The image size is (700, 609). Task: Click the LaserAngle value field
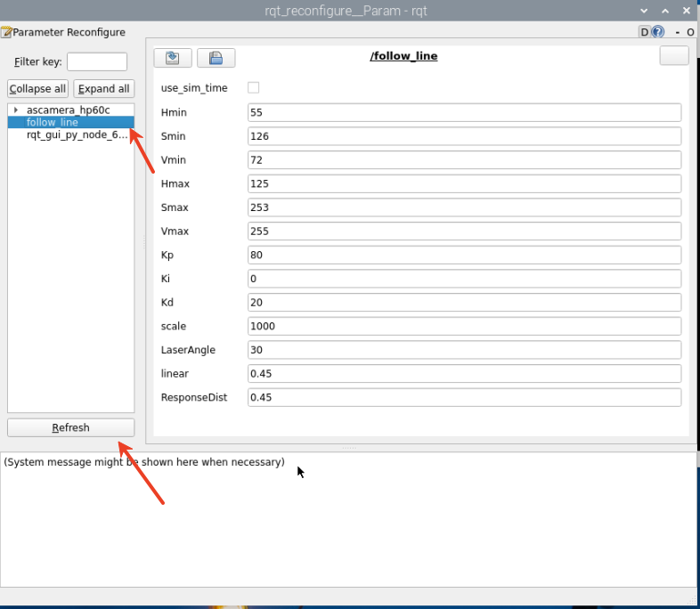464,350
